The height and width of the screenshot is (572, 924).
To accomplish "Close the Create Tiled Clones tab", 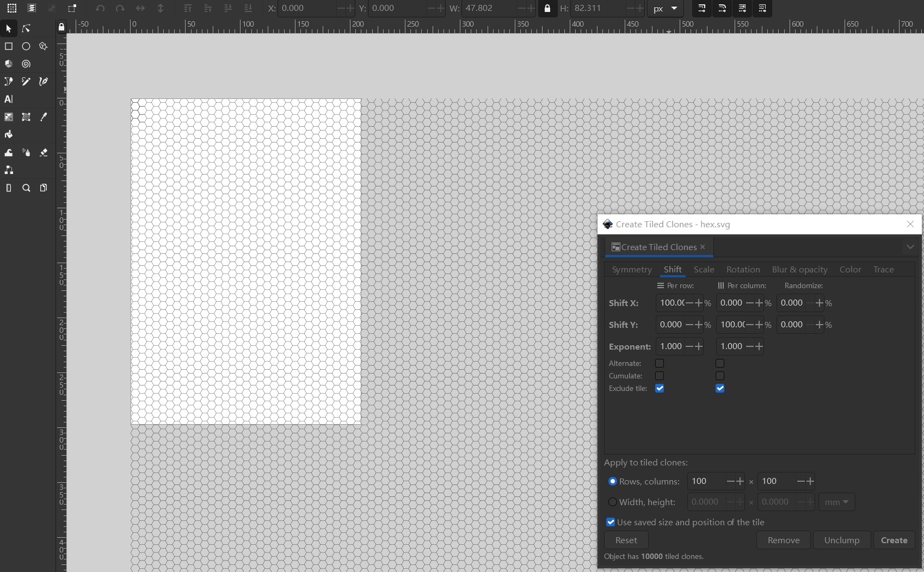I will click(x=703, y=247).
